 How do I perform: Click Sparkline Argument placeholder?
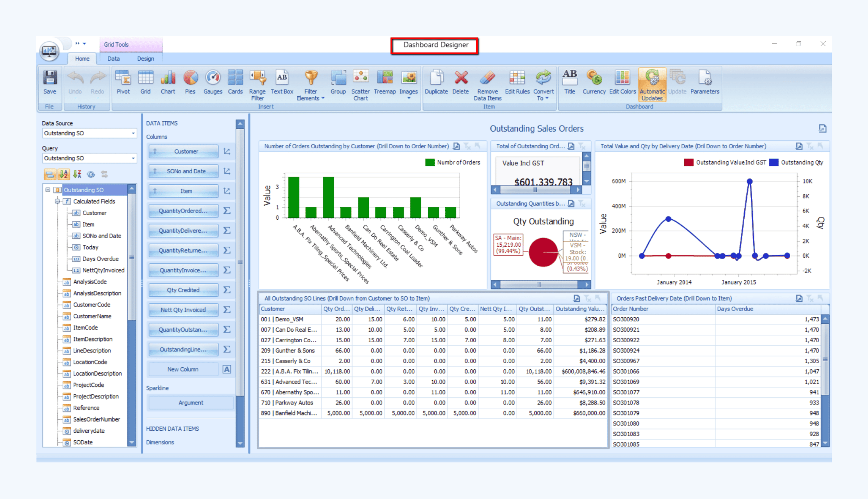tap(191, 403)
